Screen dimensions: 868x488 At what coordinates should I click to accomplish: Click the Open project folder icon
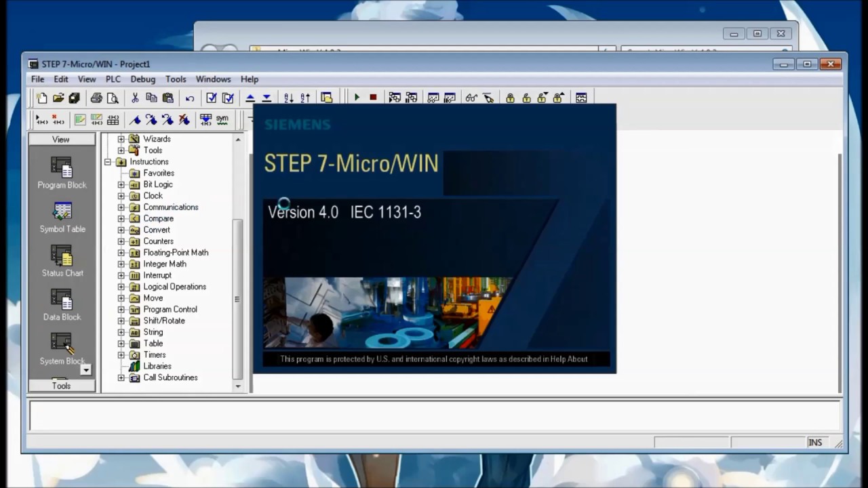click(58, 98)
